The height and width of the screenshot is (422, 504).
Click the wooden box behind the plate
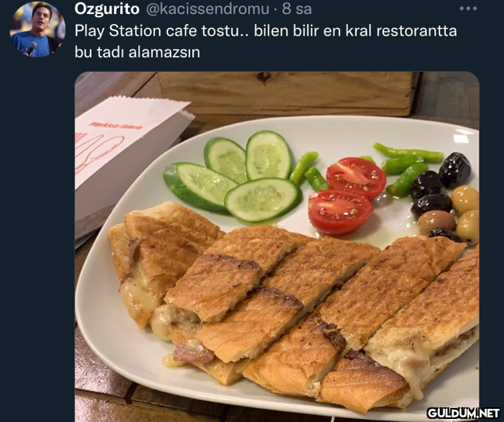click(286, 93)
